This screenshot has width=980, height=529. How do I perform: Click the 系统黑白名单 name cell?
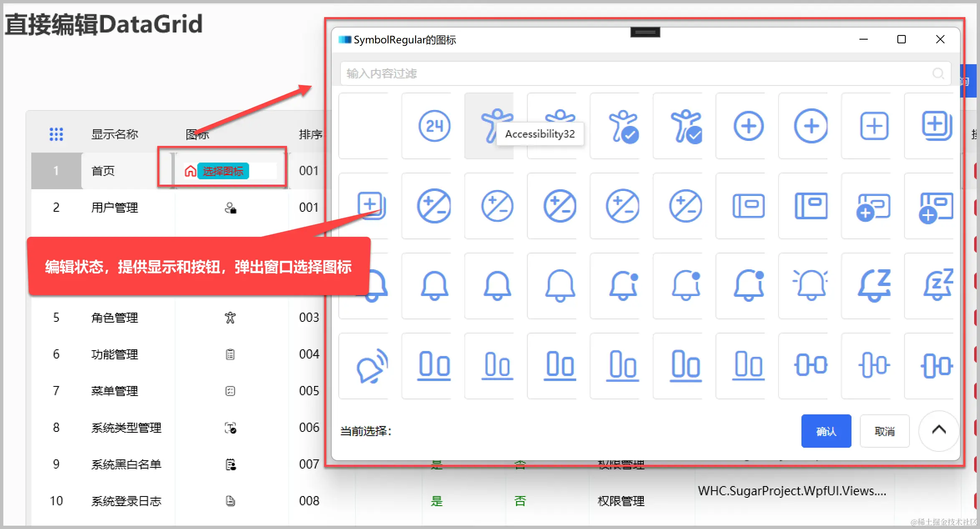point(126,464)
